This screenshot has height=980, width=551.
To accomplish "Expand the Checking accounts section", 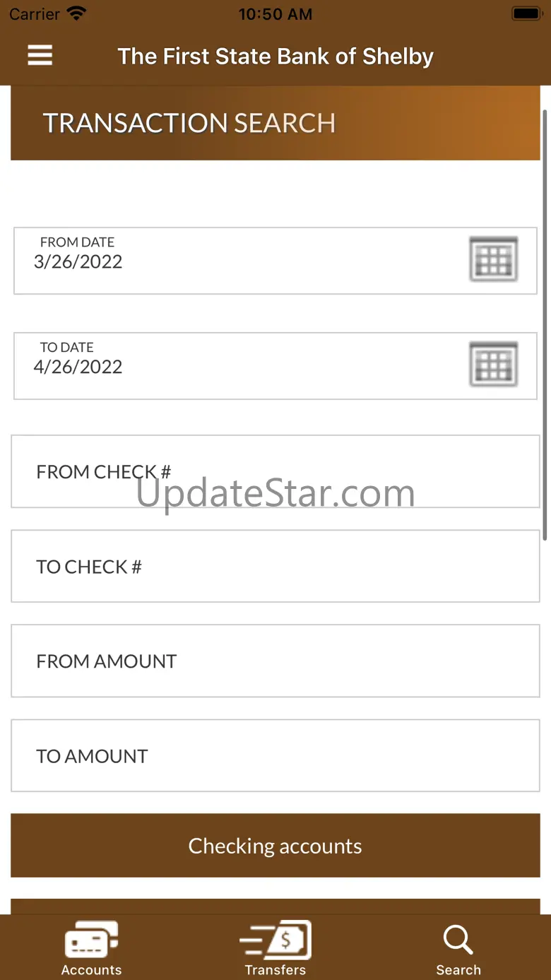I will pos(275,846).
